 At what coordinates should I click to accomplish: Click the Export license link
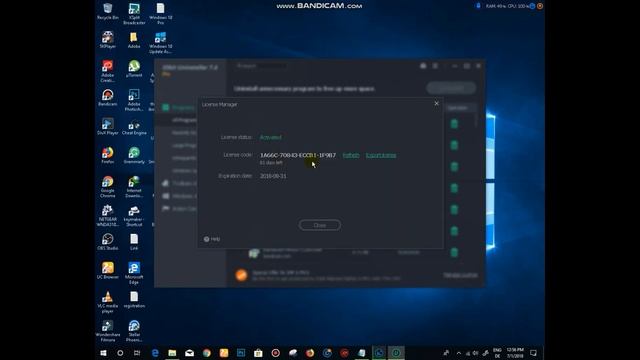tap(381, 155)
